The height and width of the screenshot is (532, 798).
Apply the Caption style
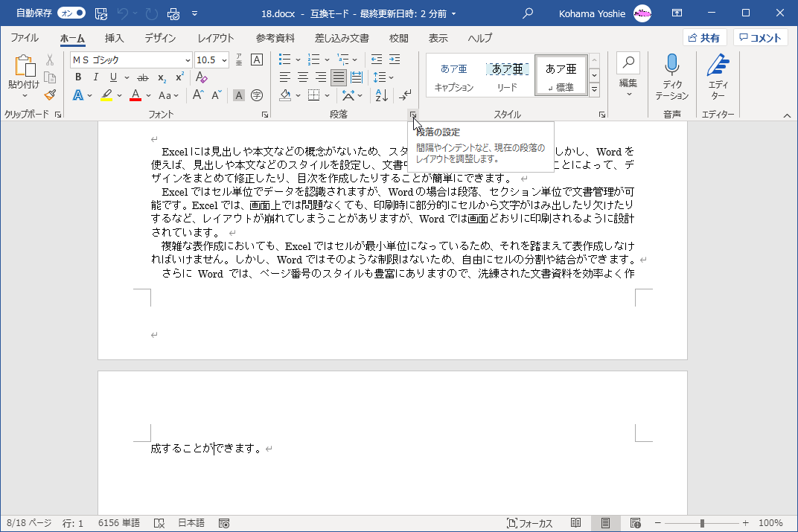pyautogui.click(x=454, y=77)
